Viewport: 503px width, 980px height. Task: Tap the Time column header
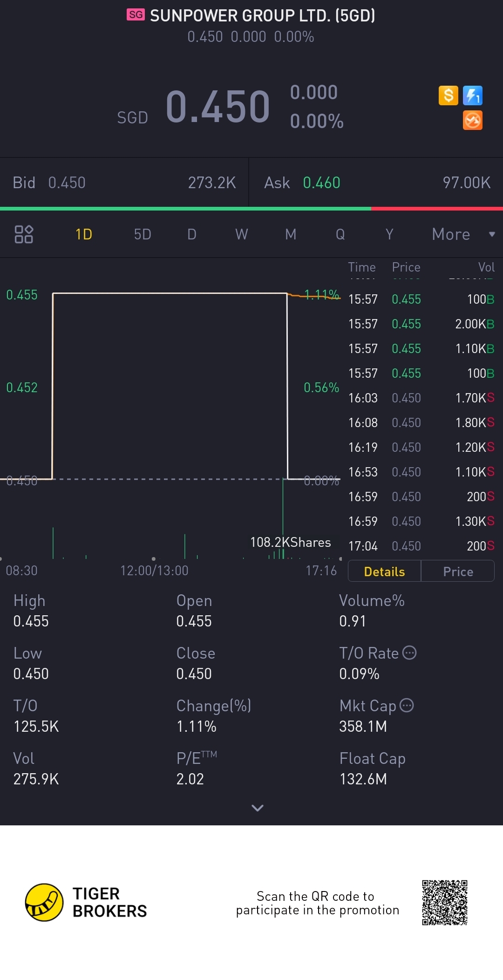coord(362,267)
